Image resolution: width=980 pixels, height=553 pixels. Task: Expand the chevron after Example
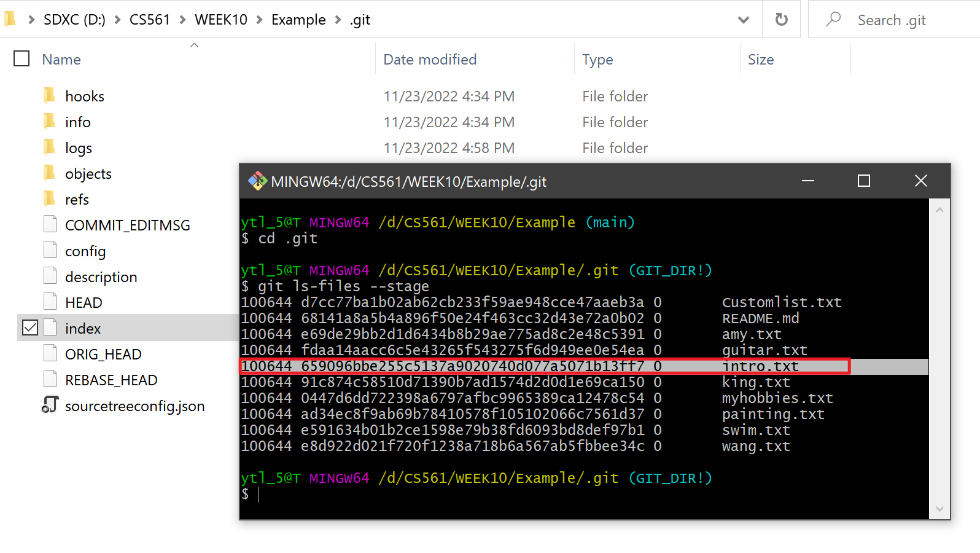338,20
